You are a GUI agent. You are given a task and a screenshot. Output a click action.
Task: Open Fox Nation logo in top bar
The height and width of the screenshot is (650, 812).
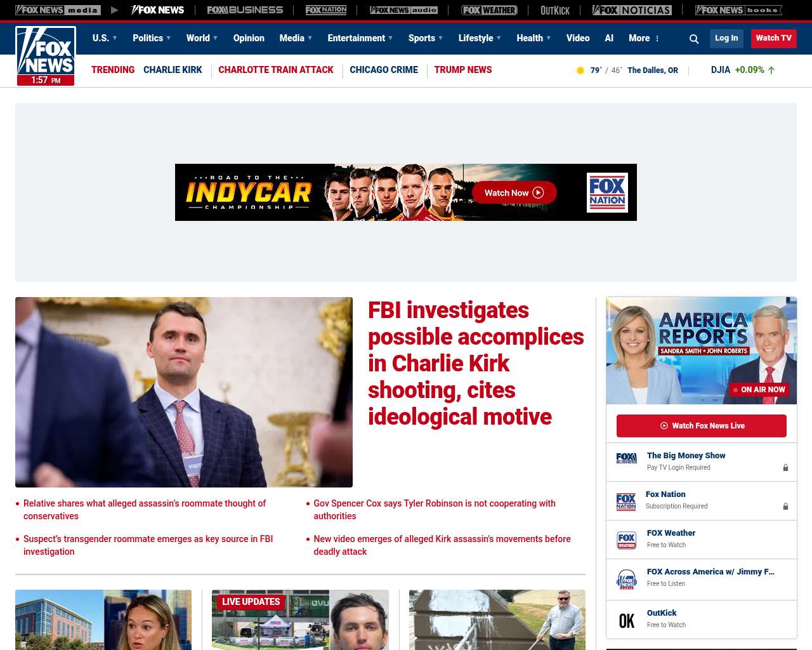pyautogui.click(x=326, y=10)
